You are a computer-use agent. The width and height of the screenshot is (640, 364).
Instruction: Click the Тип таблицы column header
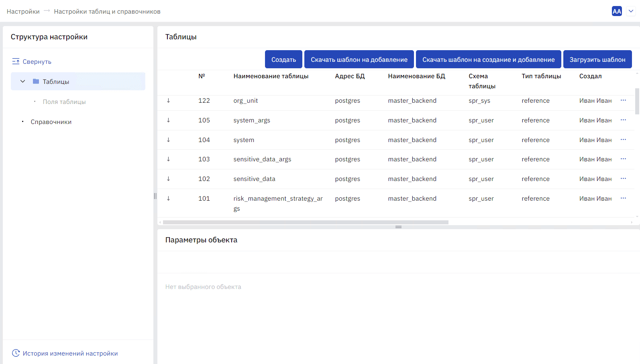click(x=541, y=76)
